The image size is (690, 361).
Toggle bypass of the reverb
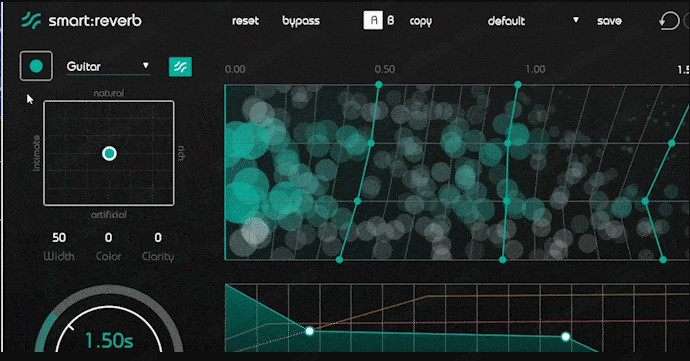point(301,21)
